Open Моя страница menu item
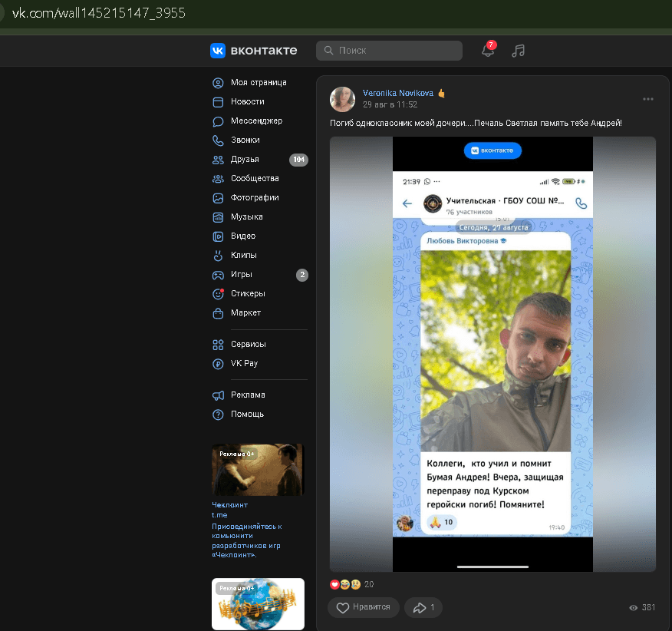 click(259, 82)
